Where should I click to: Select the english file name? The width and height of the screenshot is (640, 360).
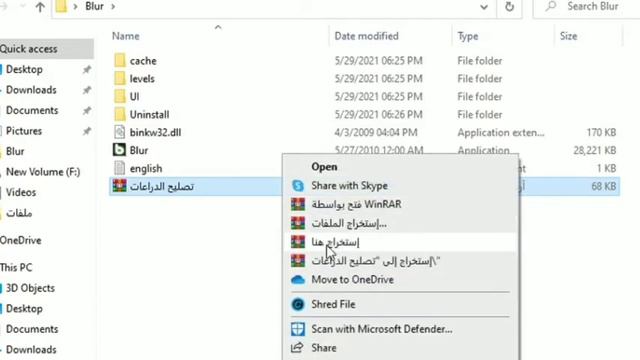click(x=146, y=169)
